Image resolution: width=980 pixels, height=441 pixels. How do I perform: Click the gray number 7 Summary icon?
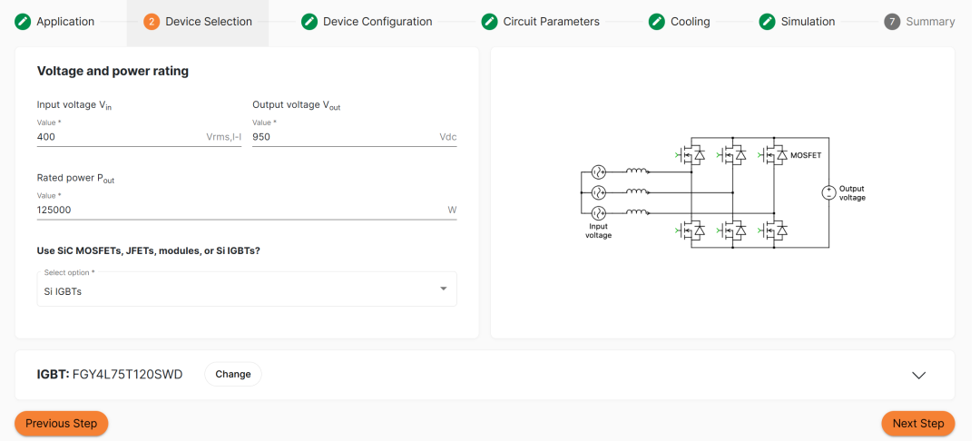892,22
